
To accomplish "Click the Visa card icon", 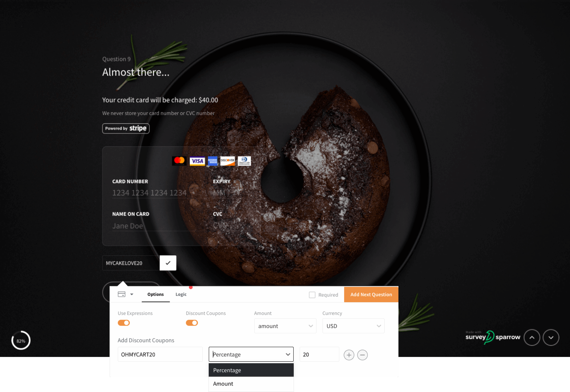I will (197, 161).
